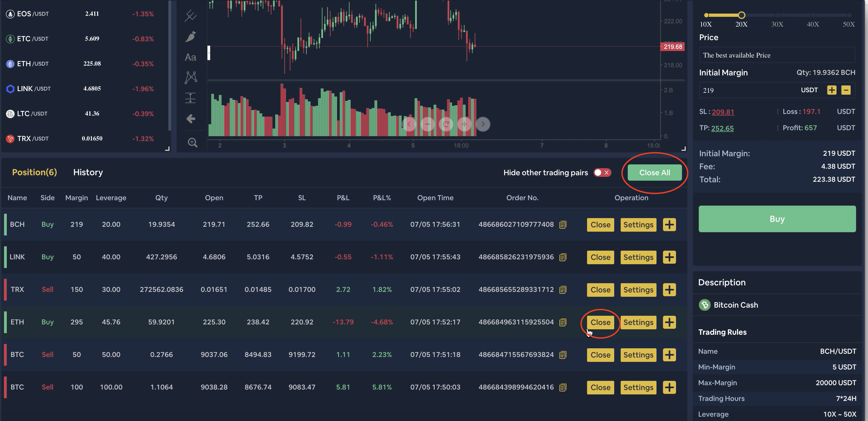The image size is (868, 421).
Task: Select the pattern drawing tool
Action: tap(191, 78)
